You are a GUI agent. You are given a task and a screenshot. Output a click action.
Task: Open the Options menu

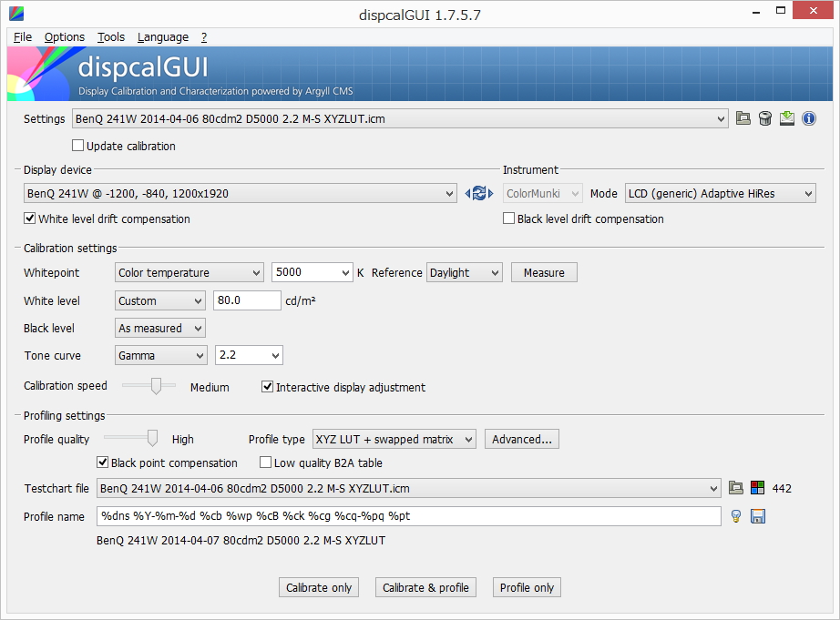pos(65,37)
